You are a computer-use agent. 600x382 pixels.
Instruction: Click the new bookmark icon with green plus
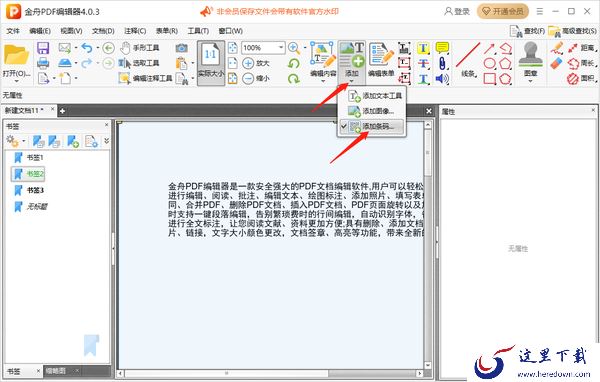73,141
